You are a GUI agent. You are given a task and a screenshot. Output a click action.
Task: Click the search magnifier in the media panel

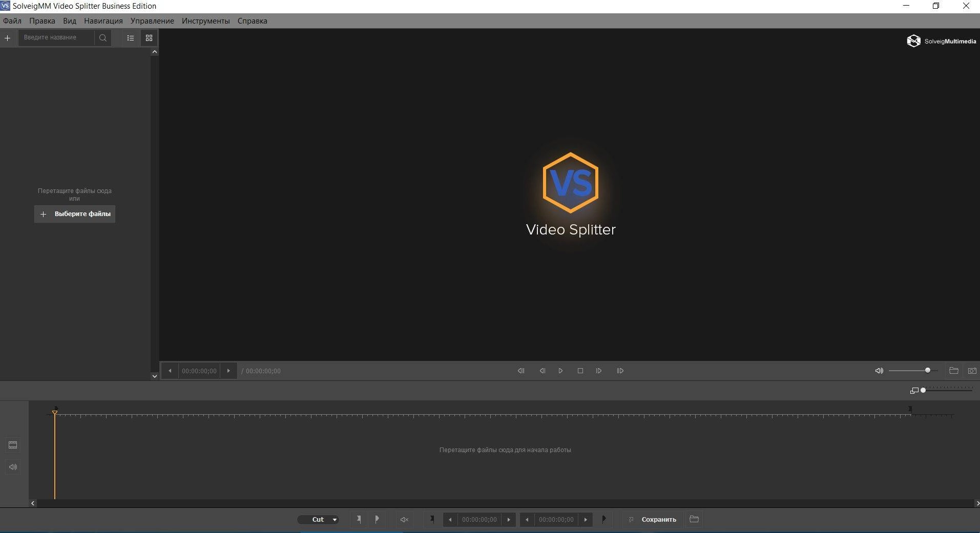pyautogui.click(x=103, y=38)
